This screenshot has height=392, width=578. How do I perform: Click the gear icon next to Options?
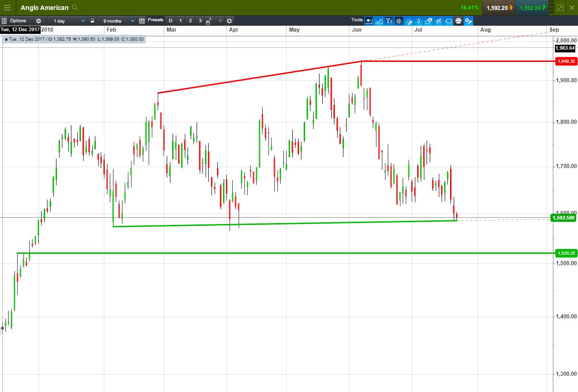point(38,21)
